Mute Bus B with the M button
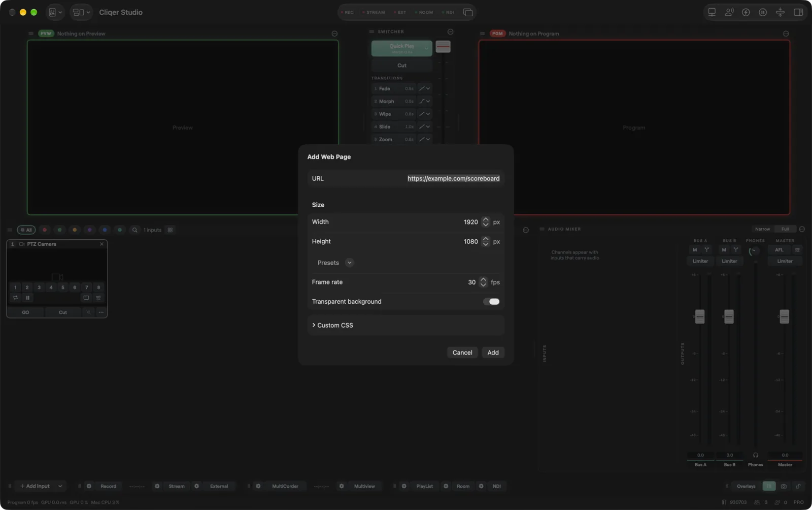This screenshot has height=510, width=812. coord(724,250)
